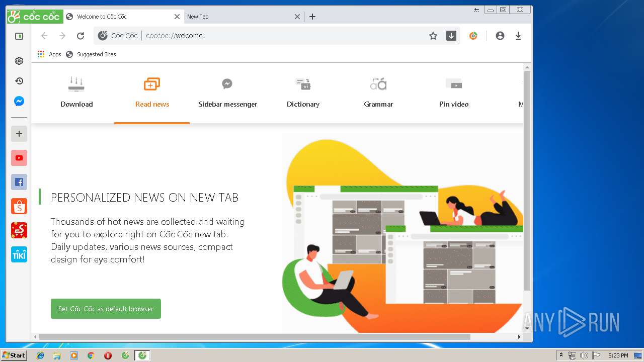
Task: Select the Grammar feature tab
Action: click(x=378, y=93)
